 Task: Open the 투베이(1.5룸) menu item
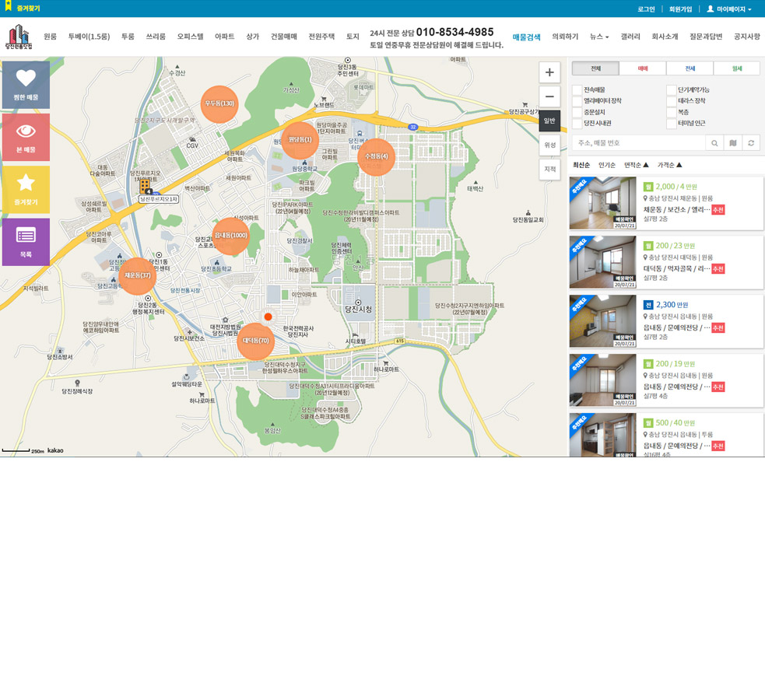(x=89, y=37)
